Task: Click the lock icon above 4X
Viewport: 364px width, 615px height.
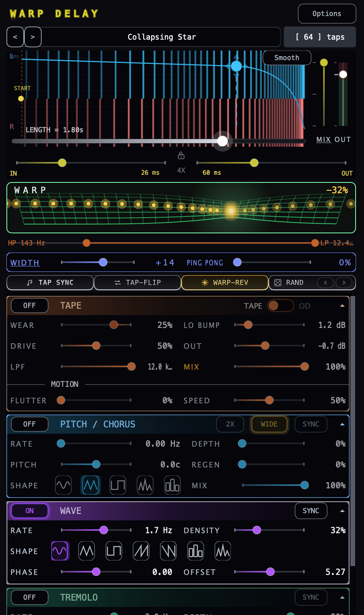Action: coord(181,156)
